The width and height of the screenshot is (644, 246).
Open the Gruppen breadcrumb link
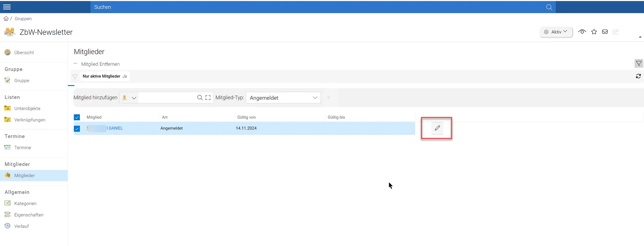[x=23, y=19]
